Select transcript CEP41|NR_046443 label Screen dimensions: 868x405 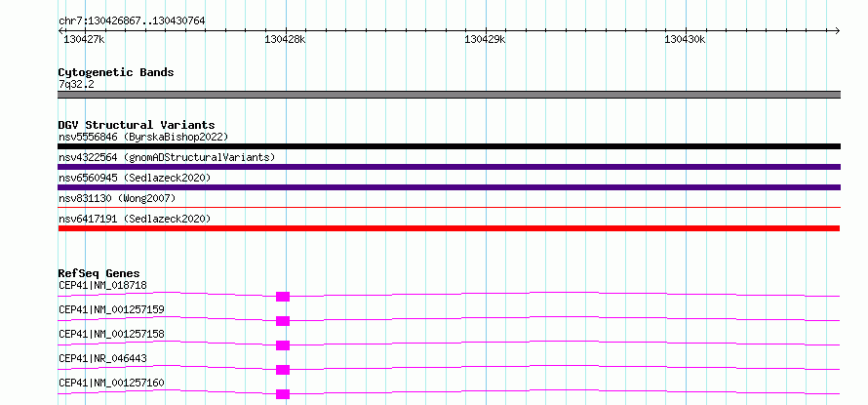[x=102, y=358]
